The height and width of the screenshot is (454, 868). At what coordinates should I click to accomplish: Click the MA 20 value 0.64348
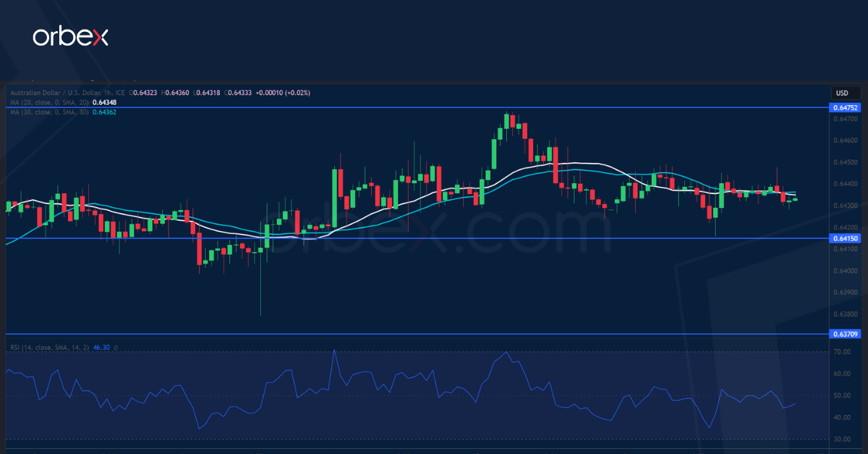pyautogui.click(x=104, y=103)
